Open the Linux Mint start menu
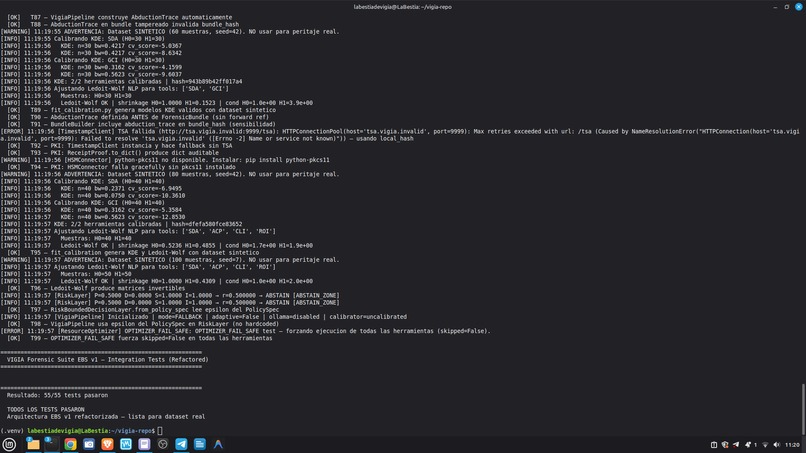Viewport: 806px width, 453px height. 9,444
